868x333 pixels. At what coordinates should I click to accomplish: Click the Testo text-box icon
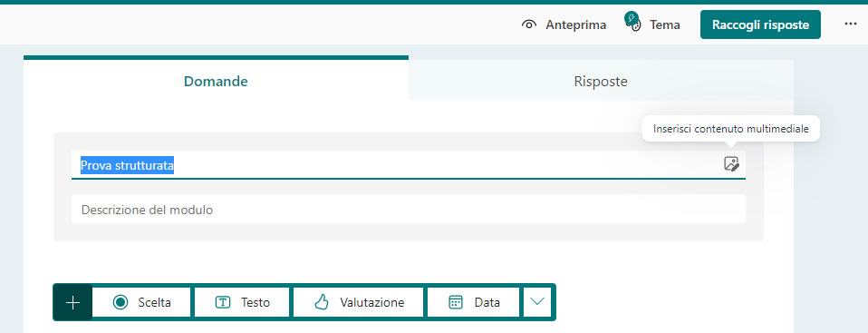click(x=223, y=302)
